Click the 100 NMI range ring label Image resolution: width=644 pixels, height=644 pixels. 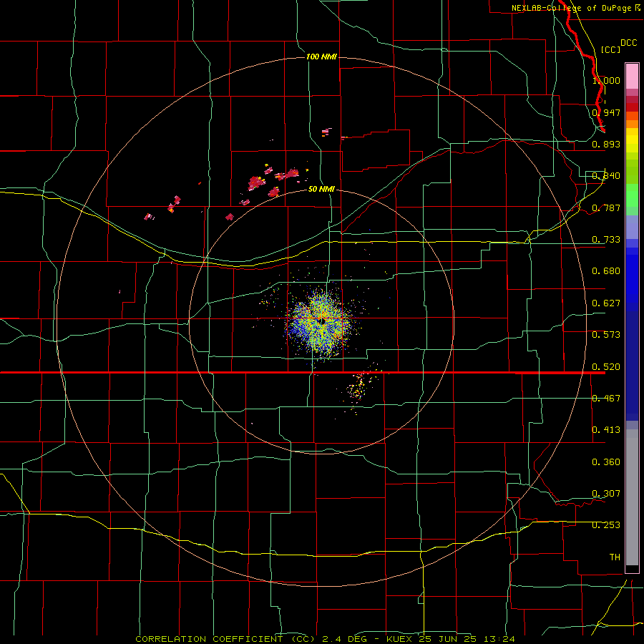pyautogui.click(x=321, y=57)
